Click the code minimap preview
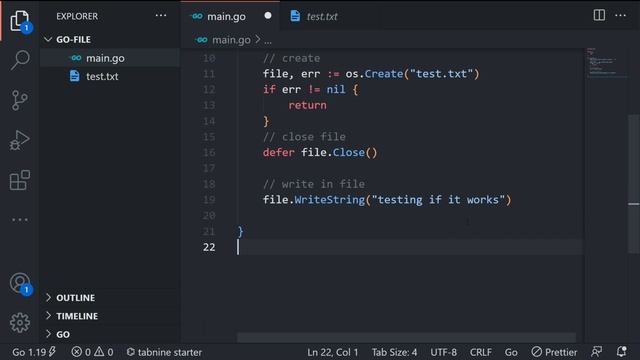Image resolution: width=640 pixels, height=360 pixels. click(607, 62)
